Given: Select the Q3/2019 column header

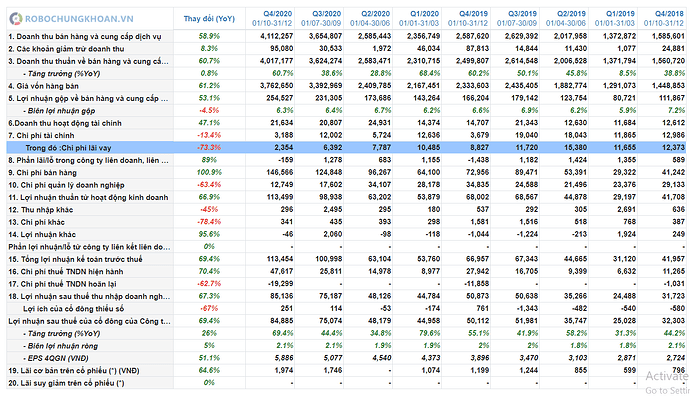Looking at the screenshot, I should 516,18.
